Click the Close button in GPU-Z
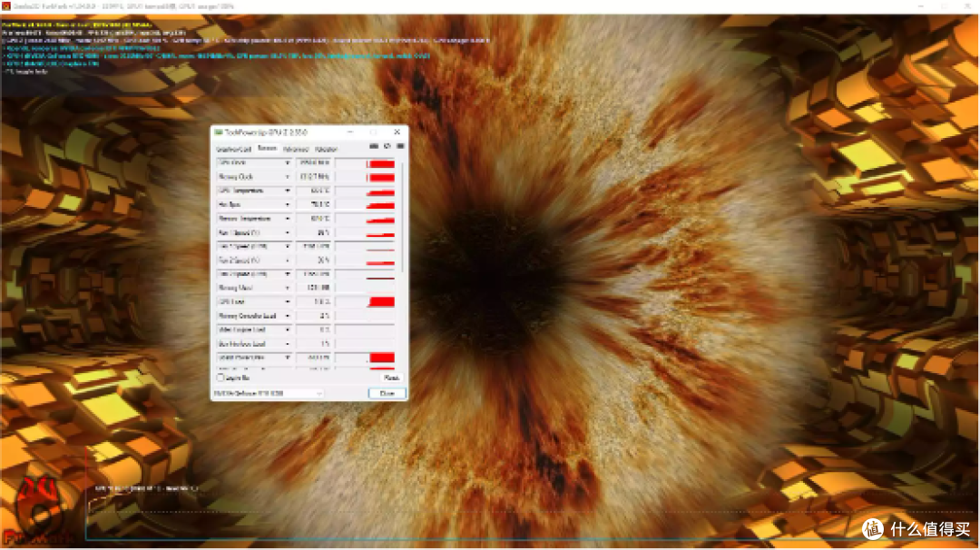 (387, 394)
